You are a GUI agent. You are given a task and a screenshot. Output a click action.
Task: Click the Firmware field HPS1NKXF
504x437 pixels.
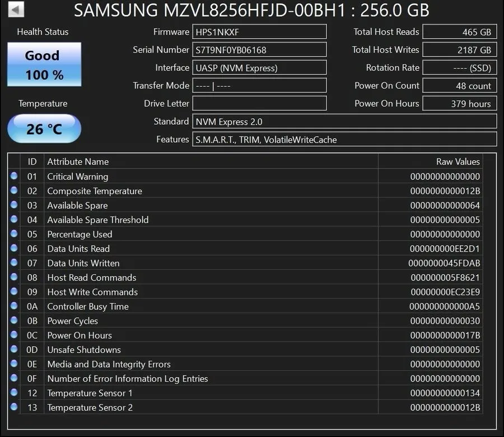coord(259,32)
